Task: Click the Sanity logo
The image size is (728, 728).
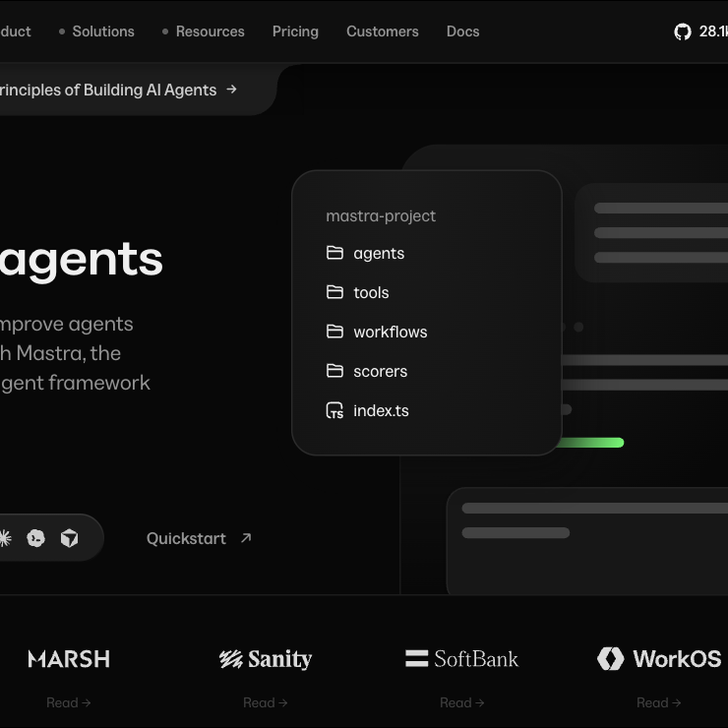Action: 266,659
